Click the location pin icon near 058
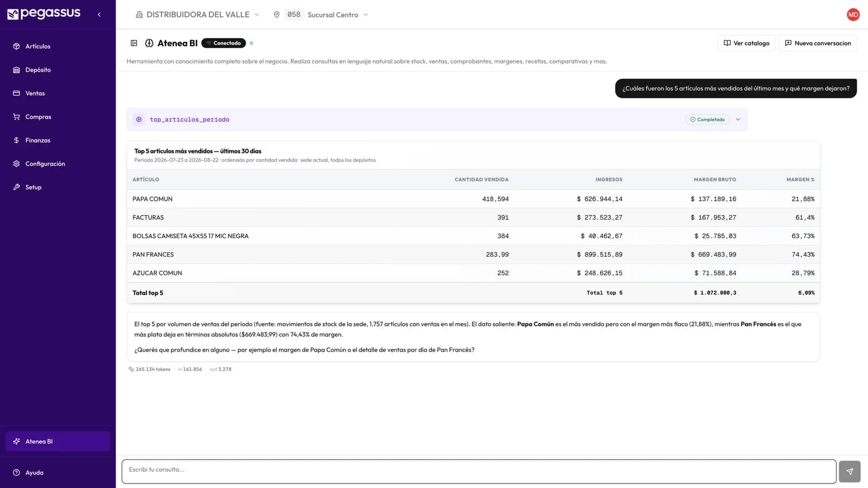 click(277, 15)
